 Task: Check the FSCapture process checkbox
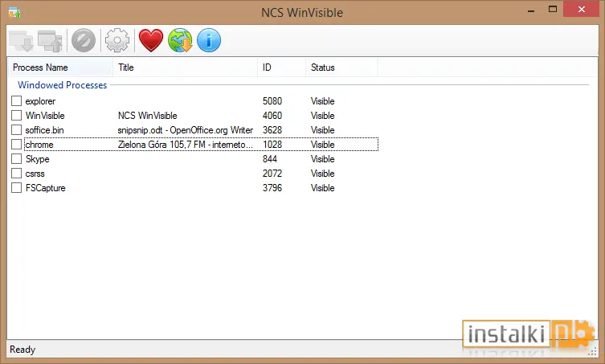click(x=16, y=187)
